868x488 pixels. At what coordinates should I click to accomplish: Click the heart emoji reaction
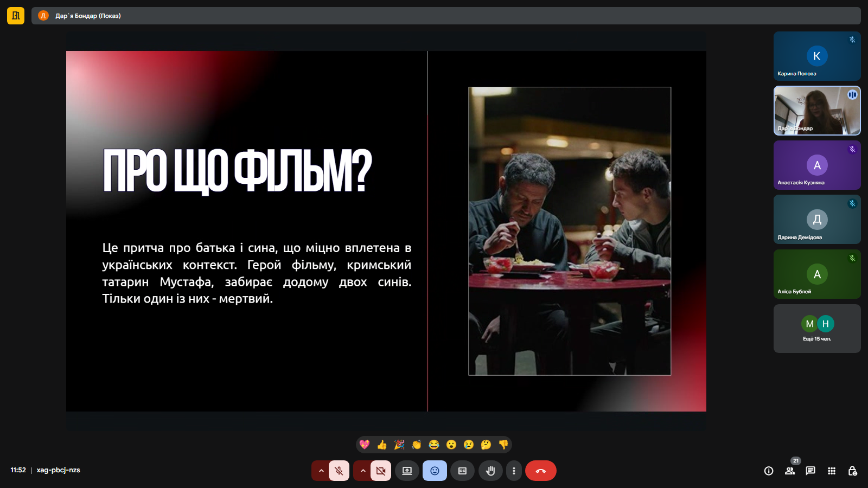[x=365, y=445]
